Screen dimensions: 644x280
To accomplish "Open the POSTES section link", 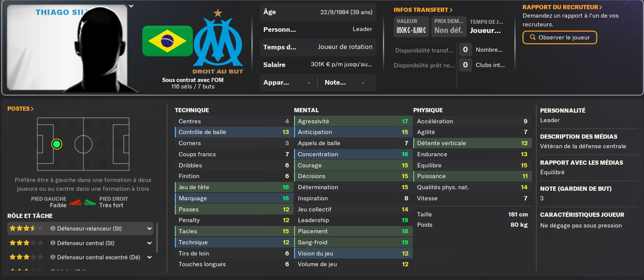I will [x=20, y=109].
